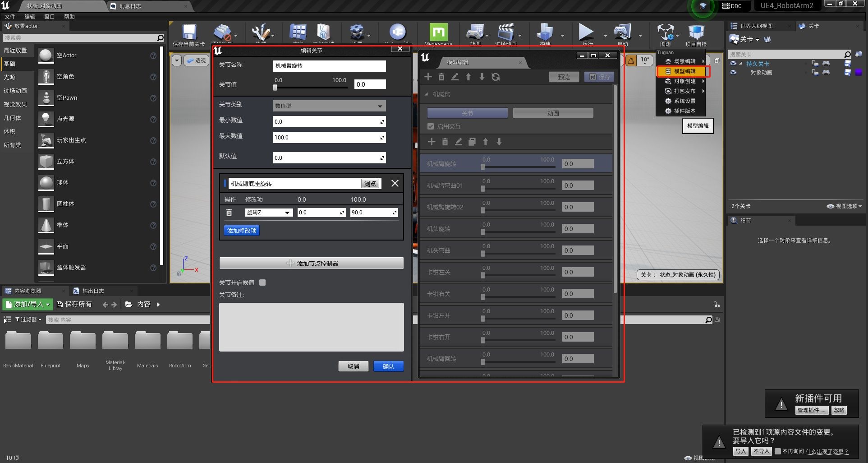Click the pencil edit icon in model editor toolbar
This screenshot has width=868, height=463.
455,77
